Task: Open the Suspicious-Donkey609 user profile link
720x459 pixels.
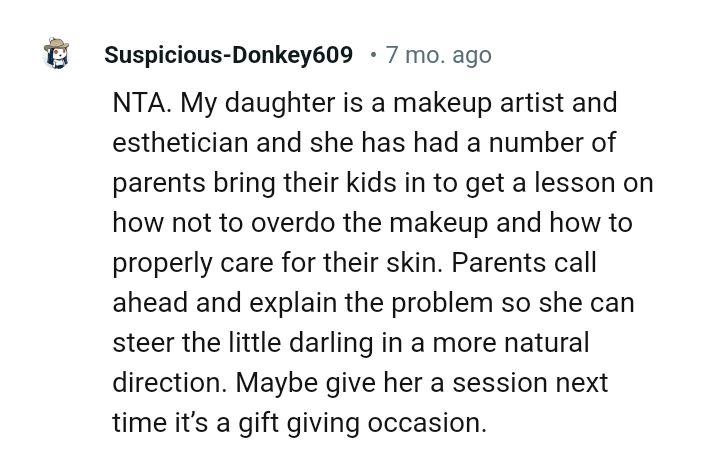Action: [228, 55]
